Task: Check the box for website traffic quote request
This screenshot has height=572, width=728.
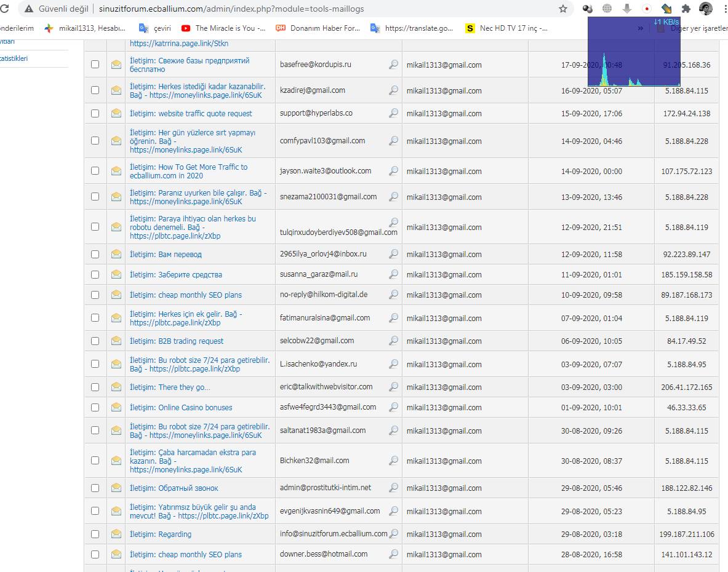Action: click(95, 113)
